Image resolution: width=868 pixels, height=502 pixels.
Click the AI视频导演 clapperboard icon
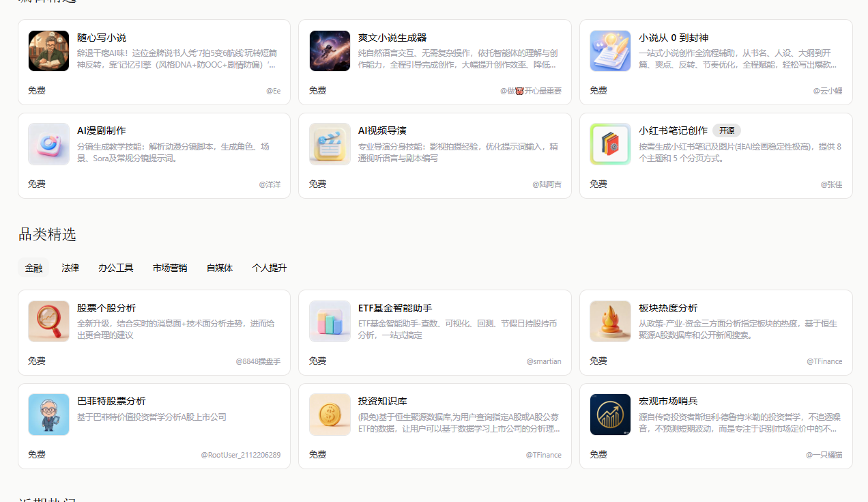[330, 144]
